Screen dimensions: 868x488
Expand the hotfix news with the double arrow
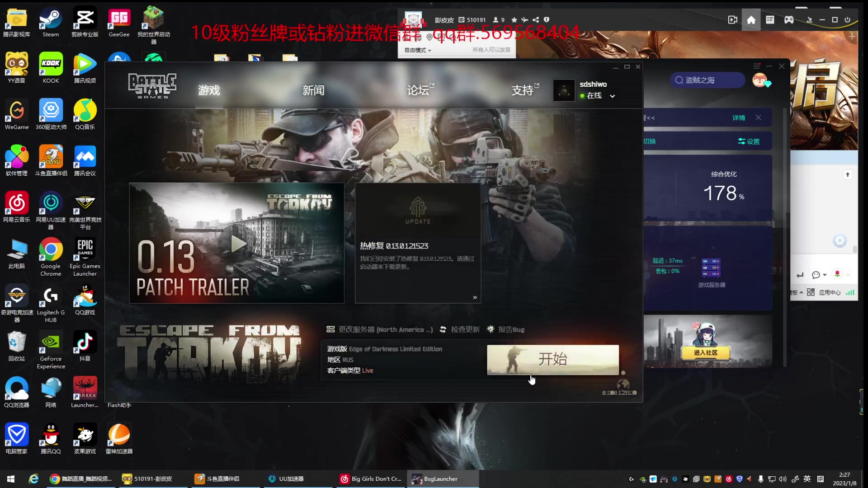[x=475, y=297]
